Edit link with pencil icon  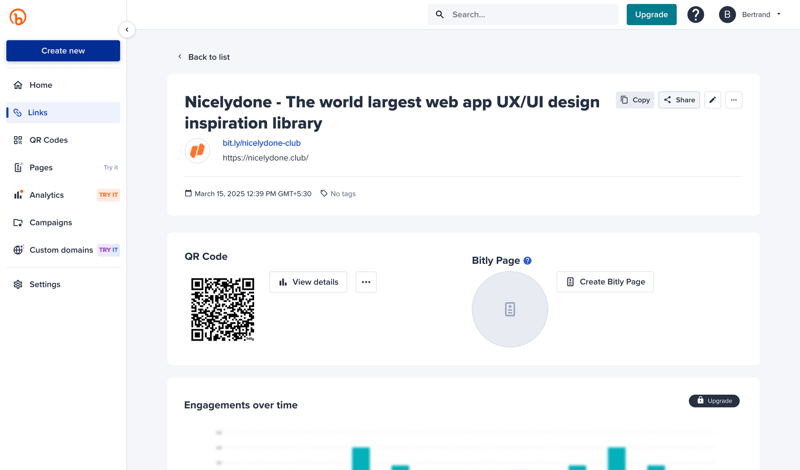click(713, 100)
